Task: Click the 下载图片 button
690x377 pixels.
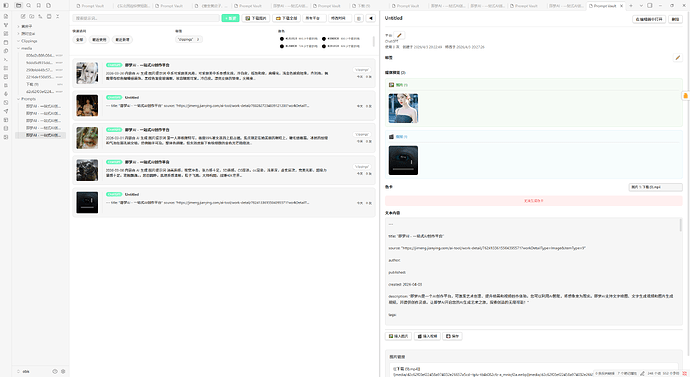Action: (256, 18)
